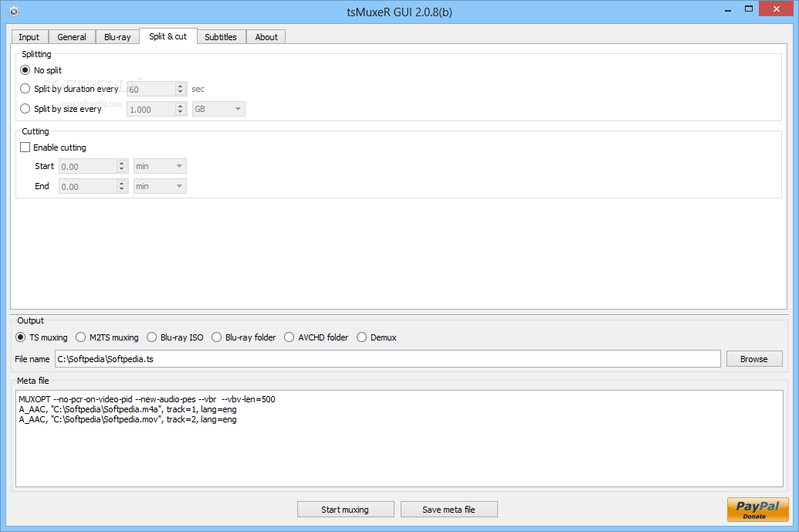Decrease cutting Start value with down arrow
Viewport: 799px width, 532px height.
click(x=121, y=170)
